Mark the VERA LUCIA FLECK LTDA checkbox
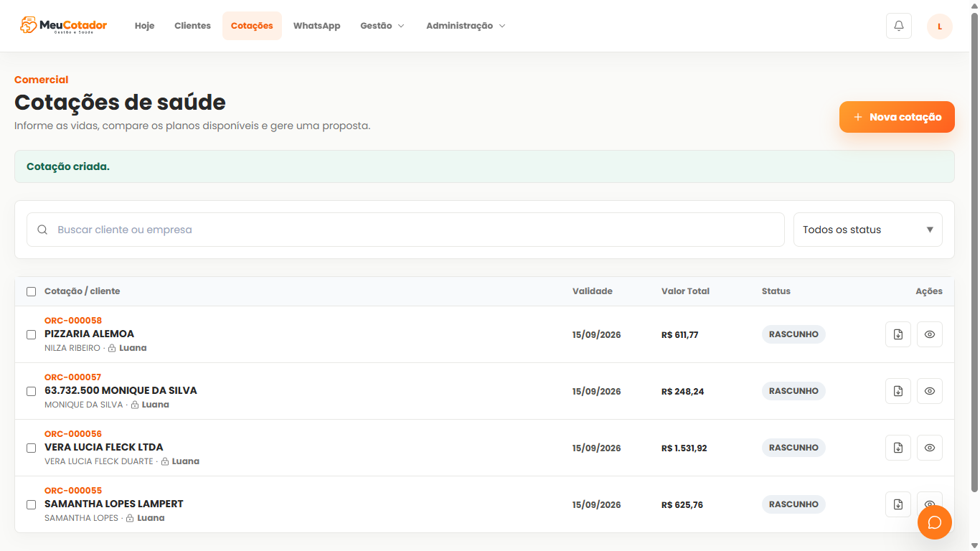Viewport: 980px width, 551px height. [x=31, y=448]
